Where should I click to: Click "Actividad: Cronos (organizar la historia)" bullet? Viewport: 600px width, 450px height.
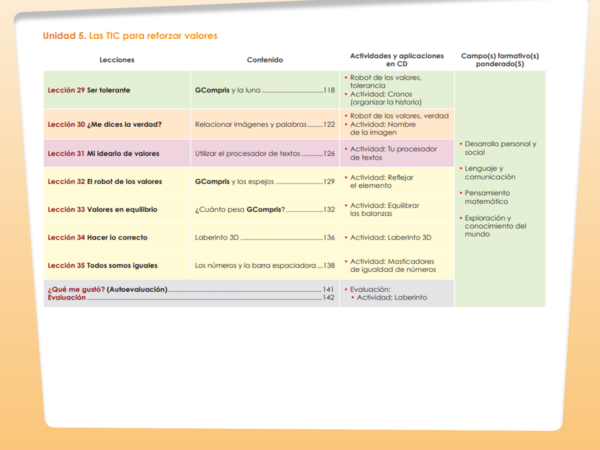point(383,98)
